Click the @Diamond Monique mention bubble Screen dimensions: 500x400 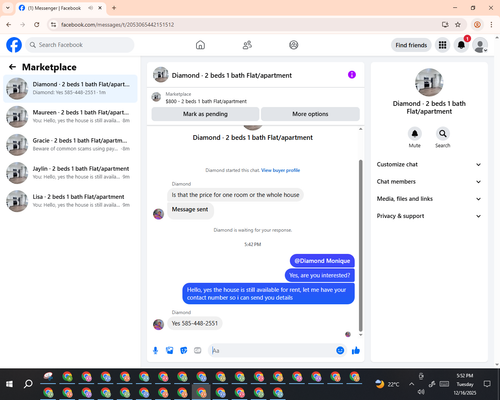tap(322, 261)
